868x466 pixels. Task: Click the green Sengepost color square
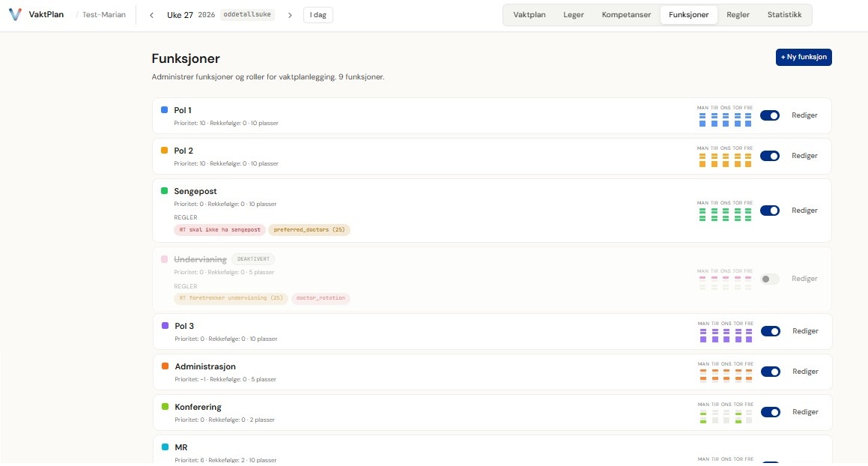coord(165,190)
